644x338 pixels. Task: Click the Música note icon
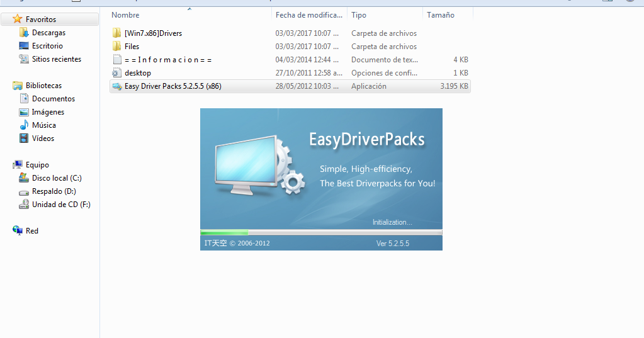coord(24,125)
